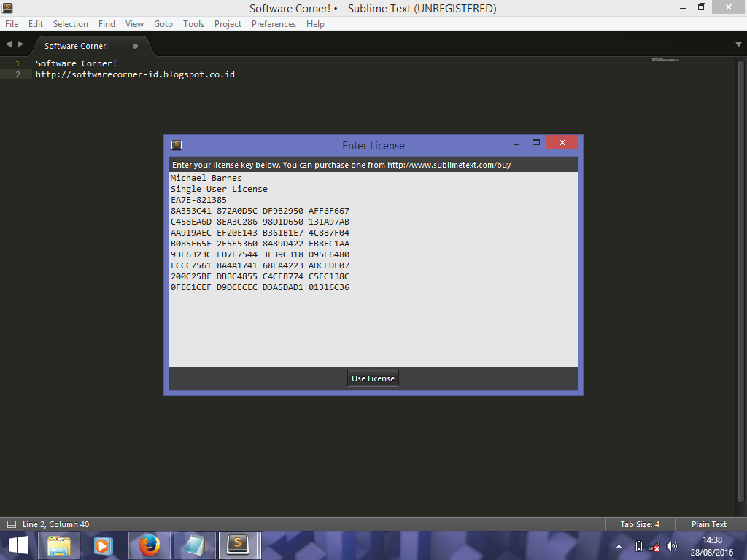Minimize the Sublime Text main window
This screenshot has width=747, height=560.
click(x=683, y=7)
